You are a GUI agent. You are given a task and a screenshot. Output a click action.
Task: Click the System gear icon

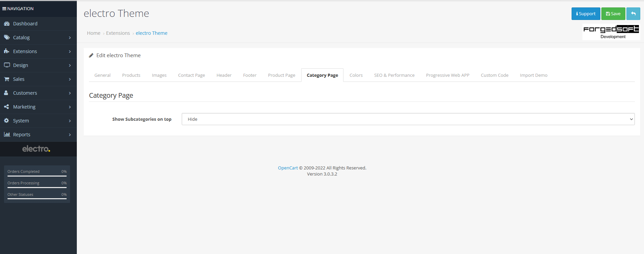pyautogui.click(x=6, y=120)
